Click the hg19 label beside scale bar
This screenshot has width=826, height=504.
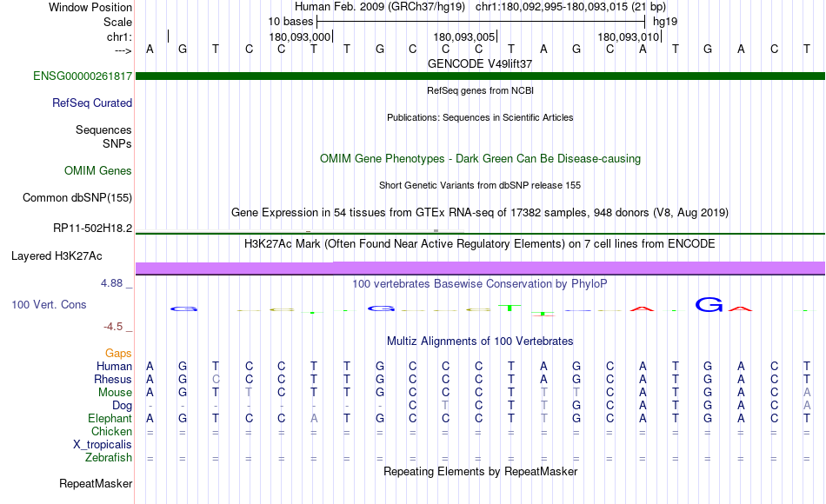665,22
